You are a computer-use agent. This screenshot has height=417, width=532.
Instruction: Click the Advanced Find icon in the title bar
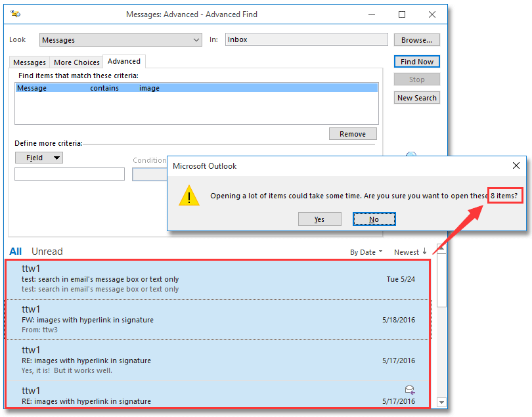(x=16, y=14)
